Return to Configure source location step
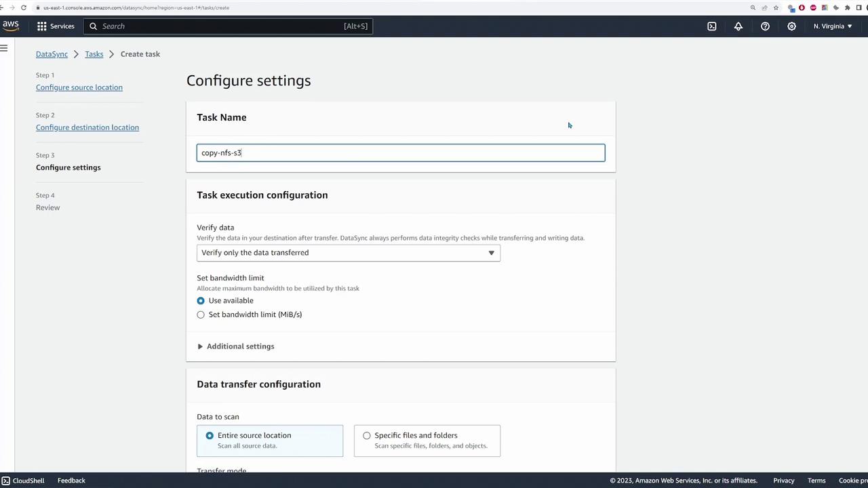Image resolution: width=868 pixels, height=488 pixels. click(x=79, y=87)
